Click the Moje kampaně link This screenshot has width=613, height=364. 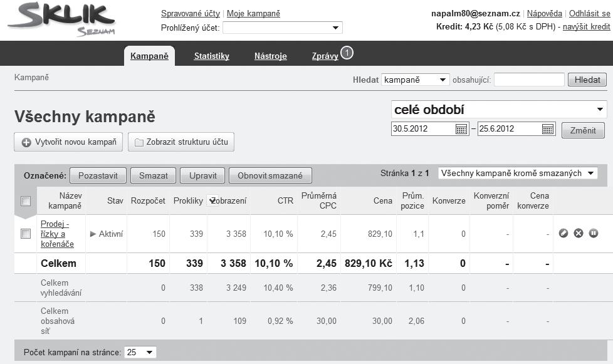pyautogui.click(x=253, y=13)
